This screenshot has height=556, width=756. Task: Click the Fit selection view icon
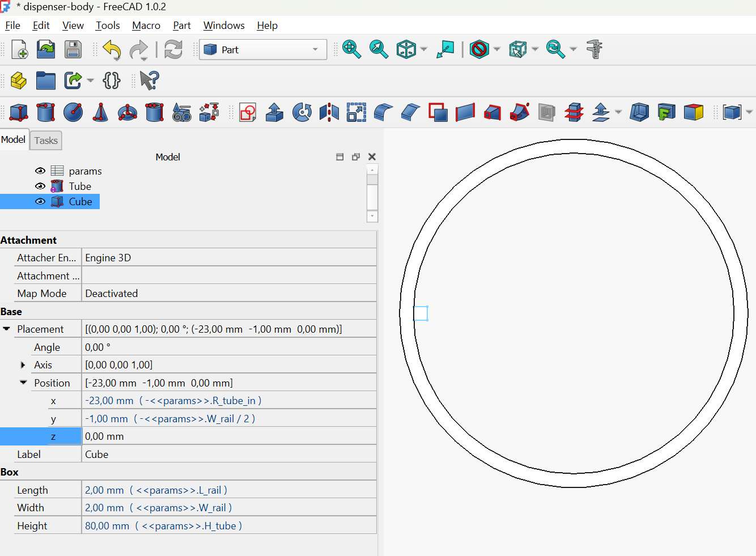tap(379, 49)
